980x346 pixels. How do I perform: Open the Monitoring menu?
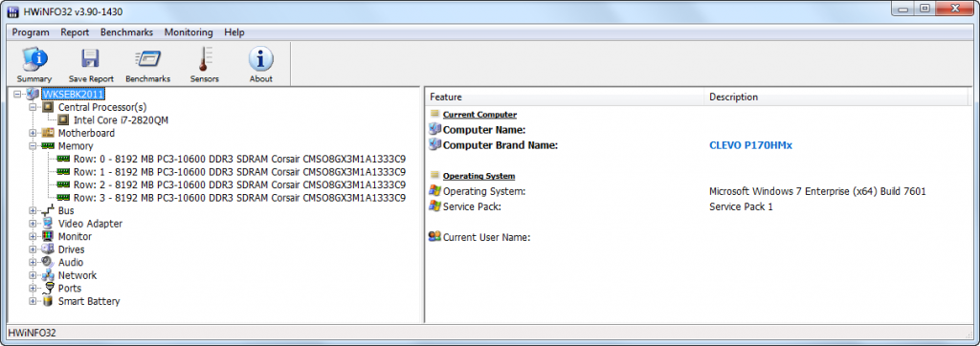(x=189, y=32)
